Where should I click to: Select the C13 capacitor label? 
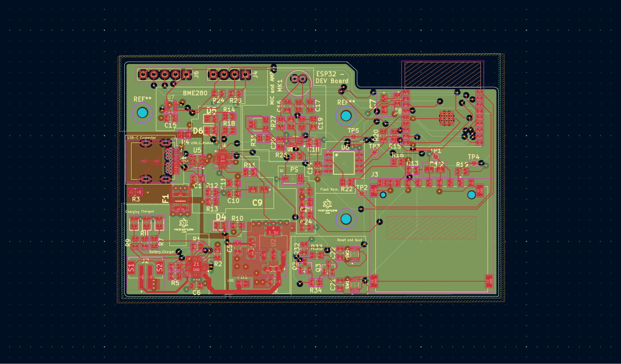pos(413,163)
